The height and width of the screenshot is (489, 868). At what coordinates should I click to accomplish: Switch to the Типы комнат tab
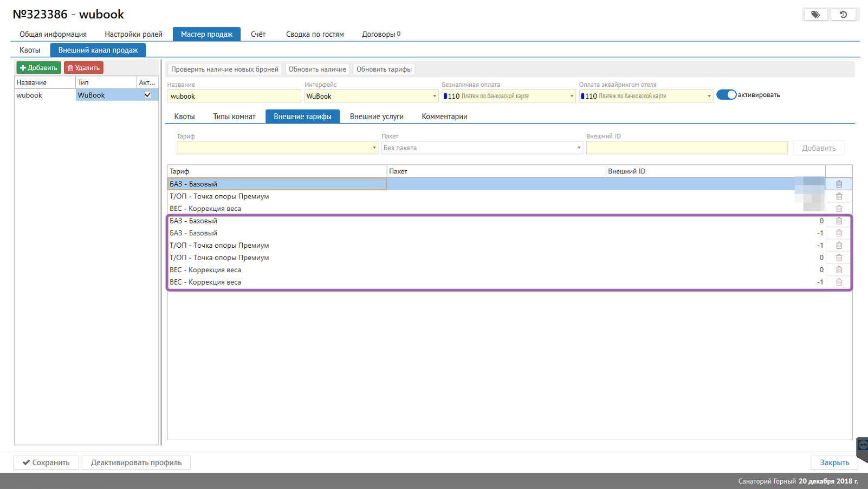point(234,117)
